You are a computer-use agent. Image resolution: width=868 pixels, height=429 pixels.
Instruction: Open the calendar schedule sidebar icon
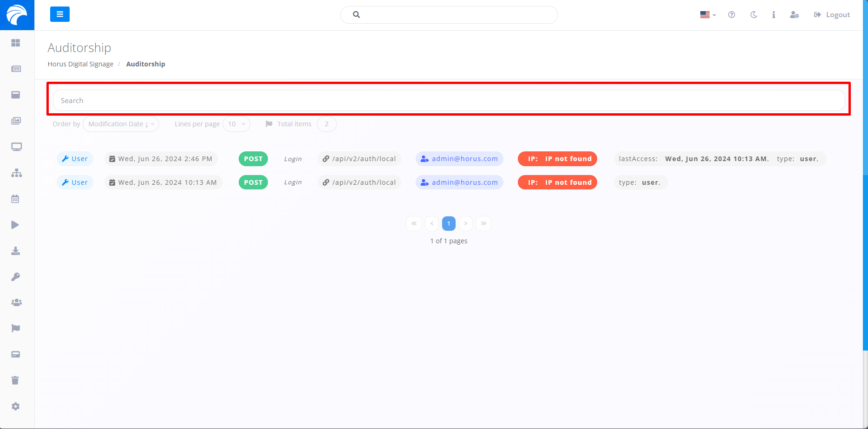tap(15, 199)
